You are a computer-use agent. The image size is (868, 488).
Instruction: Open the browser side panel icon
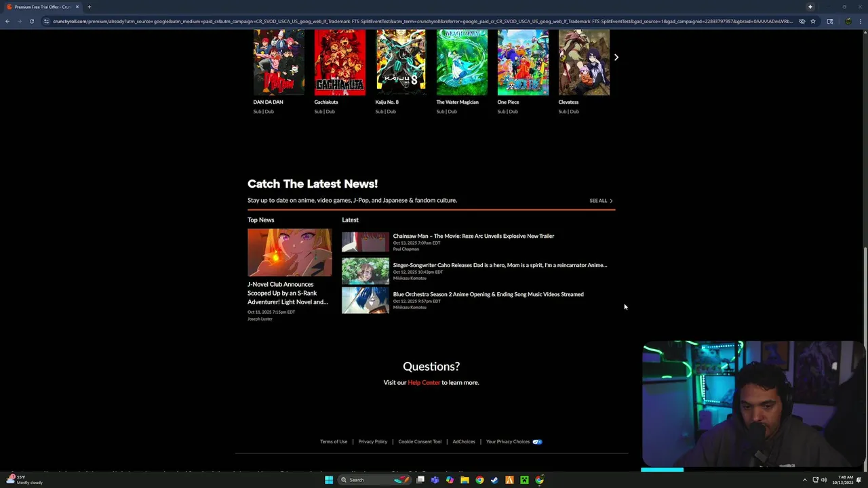829,21
